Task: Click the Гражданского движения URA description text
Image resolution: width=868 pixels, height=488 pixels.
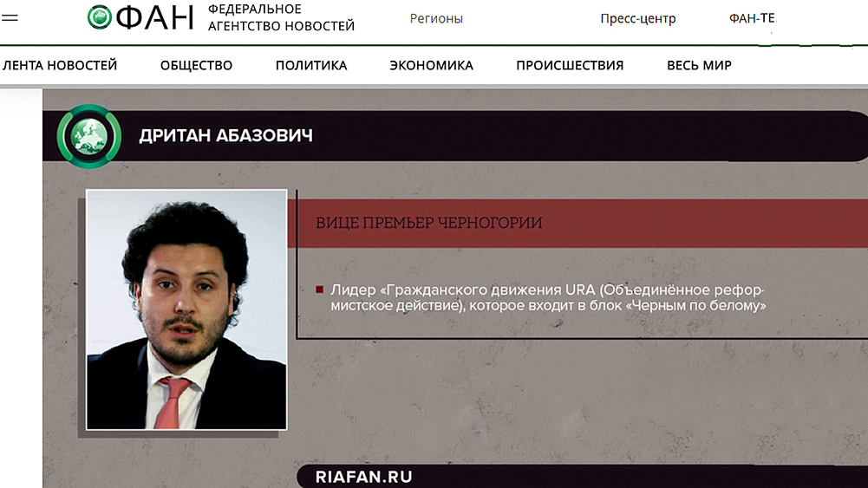Action: (x=548, y=297)
